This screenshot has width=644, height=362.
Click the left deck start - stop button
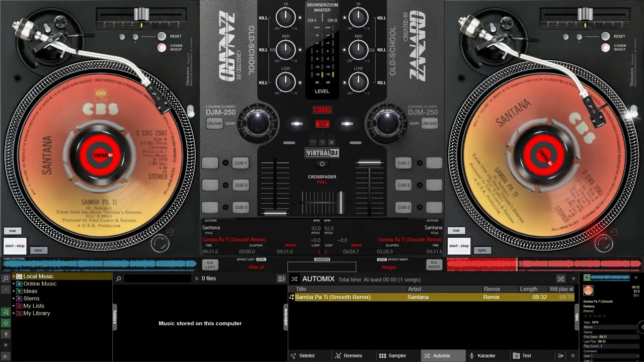coord(15,246)
